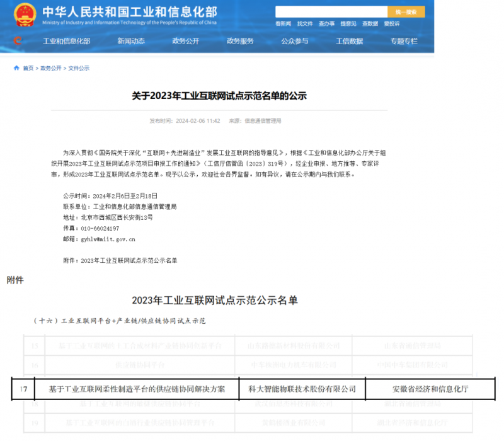Screen dimensions: 504x441
Task: Click the faded cell 湖北省经济和信息化厅 in row 19
Action: (x=413, y=423)
